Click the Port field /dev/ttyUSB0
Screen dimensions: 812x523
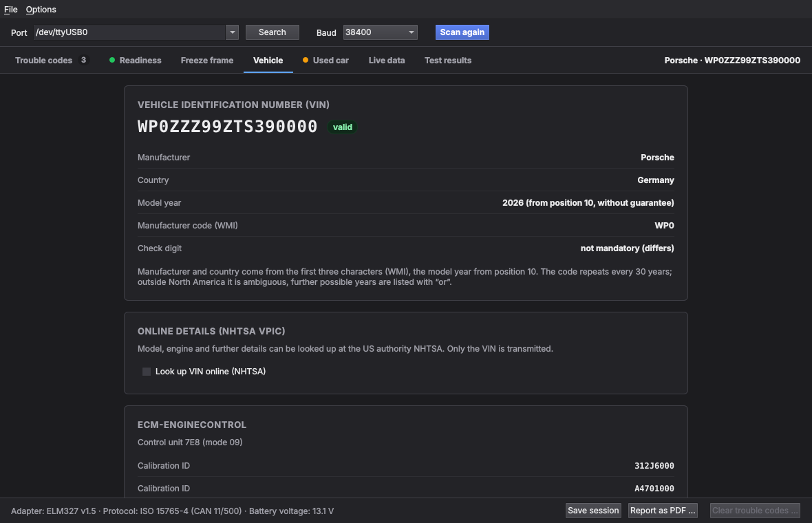point(129,32)
